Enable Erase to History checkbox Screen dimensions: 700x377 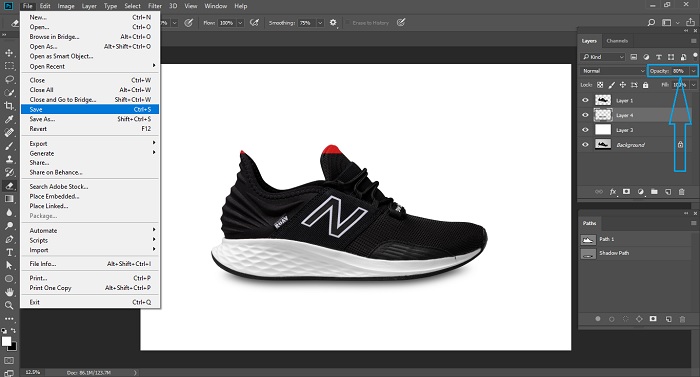click(348, 23)
